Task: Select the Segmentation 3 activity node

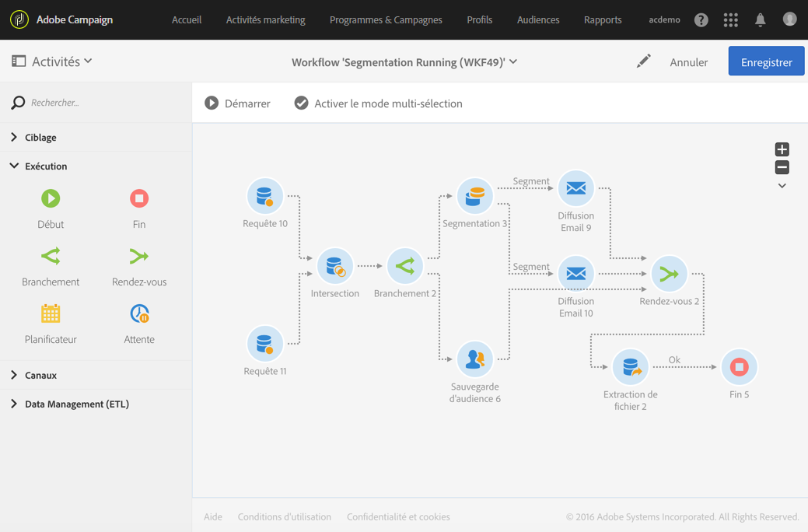Action: 474,197
